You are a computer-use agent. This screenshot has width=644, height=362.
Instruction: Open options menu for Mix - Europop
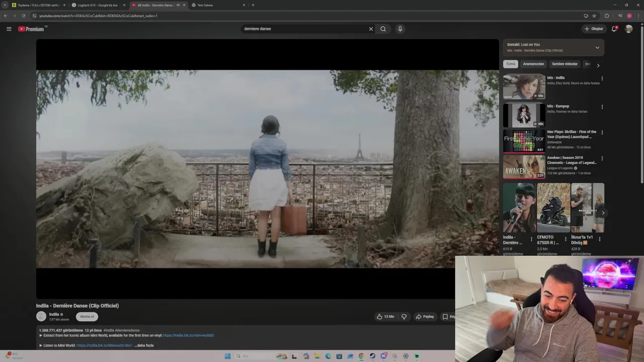click(602, 107)
